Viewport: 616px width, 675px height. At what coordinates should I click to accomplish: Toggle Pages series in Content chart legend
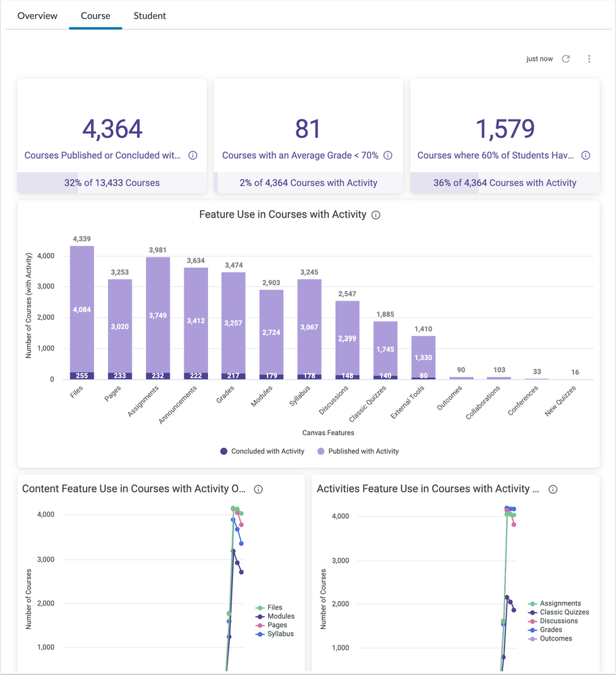(272, 625)
